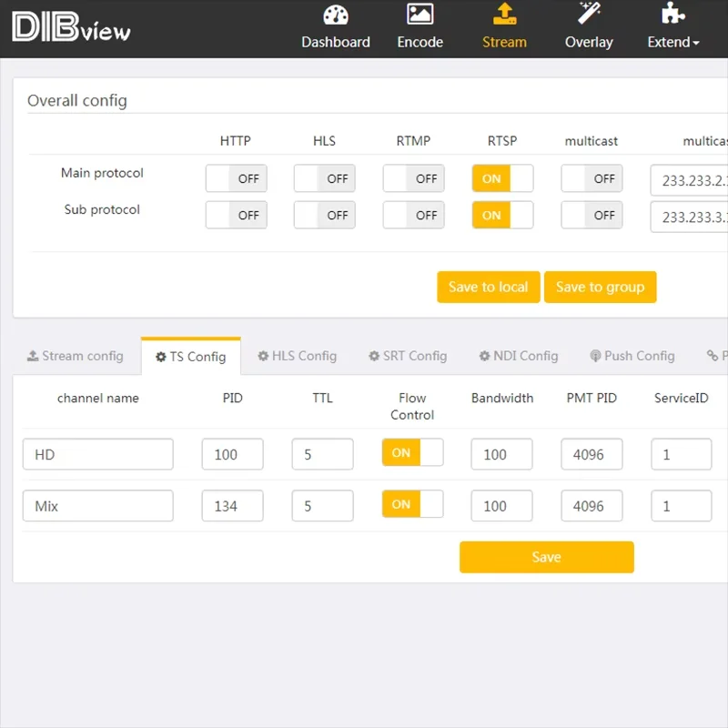Select the Stream upload icon
728x728 pixels.
504,14
